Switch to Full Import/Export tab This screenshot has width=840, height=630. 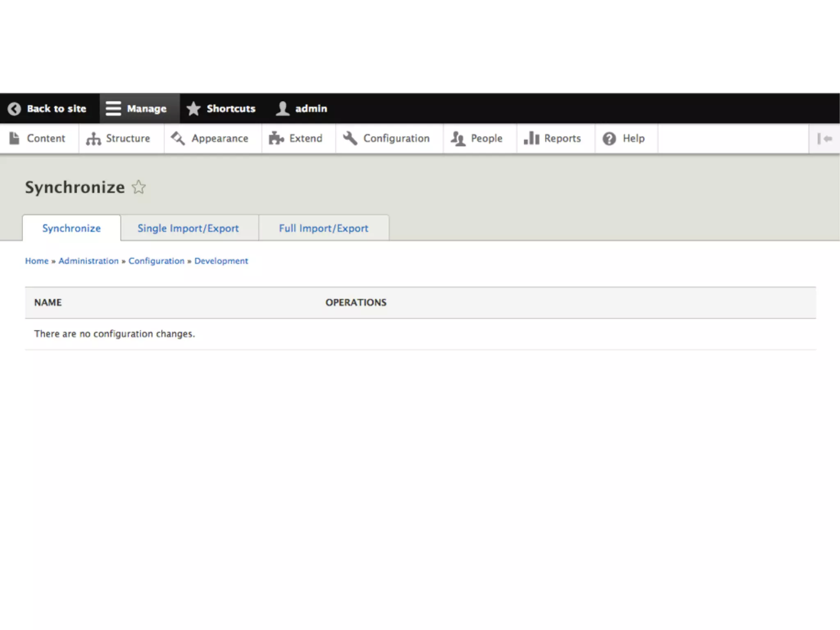coord(323,228)
